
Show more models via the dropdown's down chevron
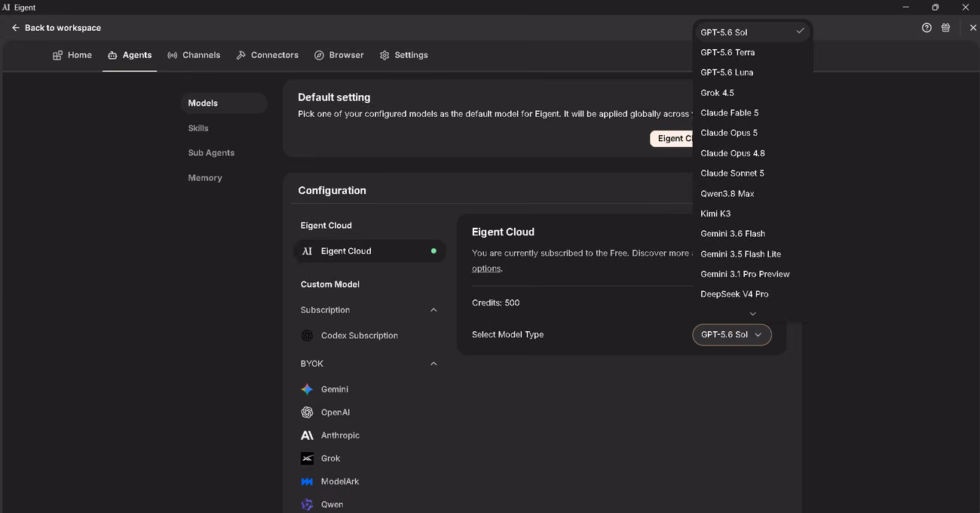pos(752,314)
